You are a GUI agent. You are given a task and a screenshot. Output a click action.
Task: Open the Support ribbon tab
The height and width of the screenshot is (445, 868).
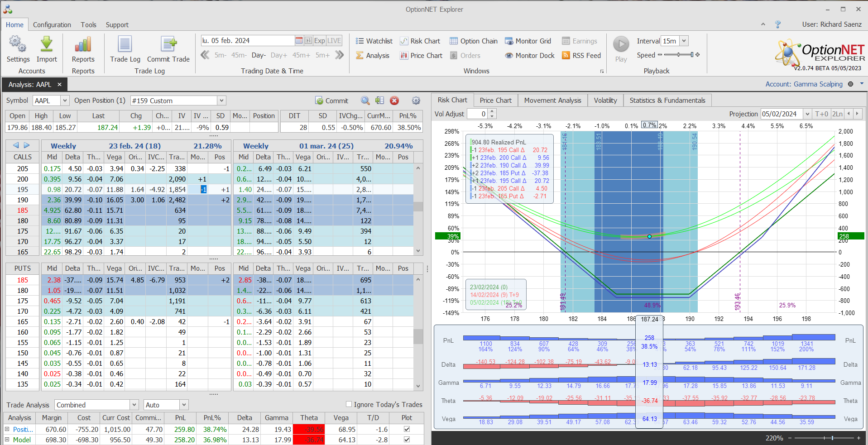tap(117, 25)
